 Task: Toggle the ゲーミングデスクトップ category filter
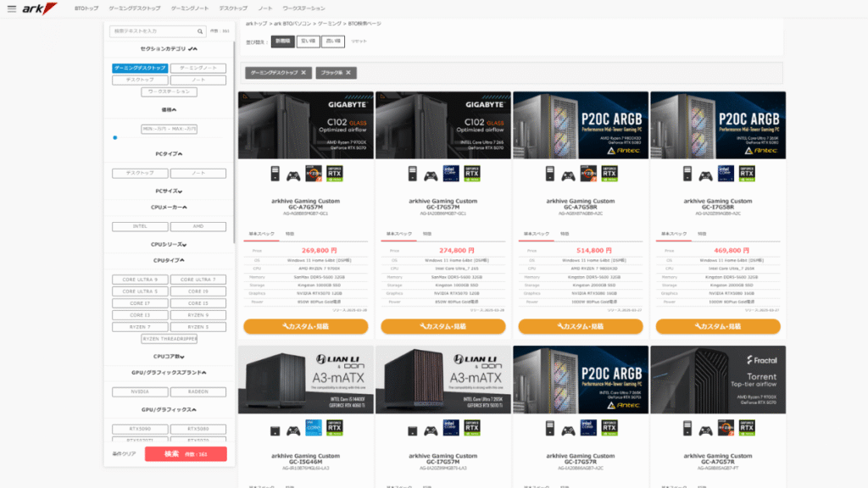coord(140,68)
